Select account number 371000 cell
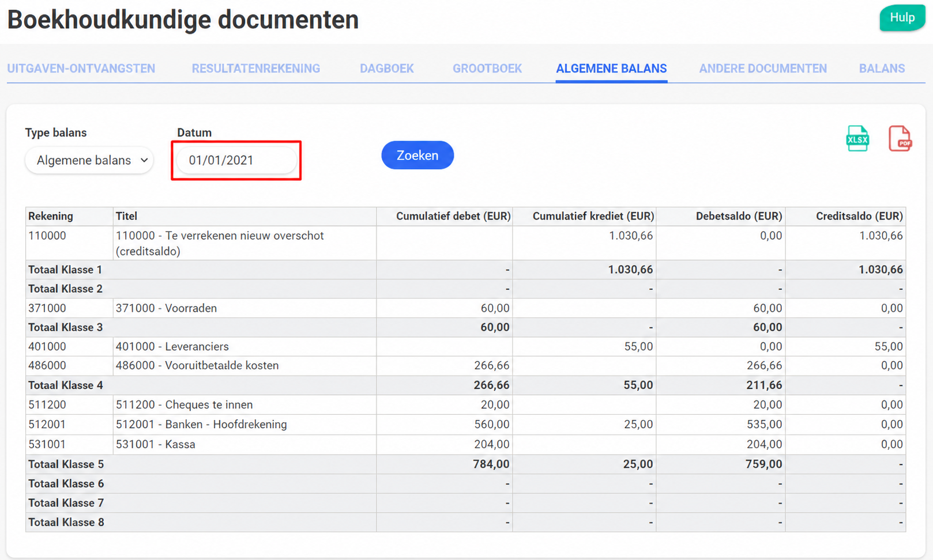Viewport: 933px width, 560px height. pos(69,308)
